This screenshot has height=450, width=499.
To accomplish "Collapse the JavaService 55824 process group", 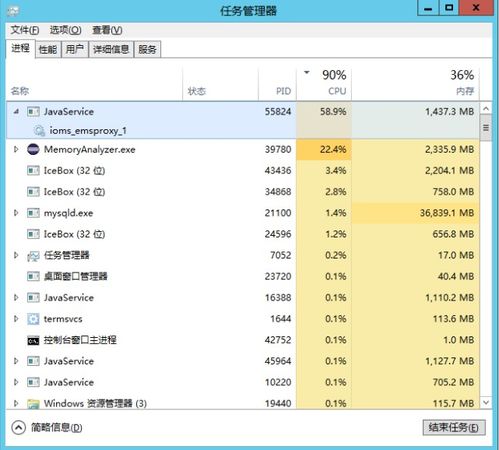I will tap(16, 112).
